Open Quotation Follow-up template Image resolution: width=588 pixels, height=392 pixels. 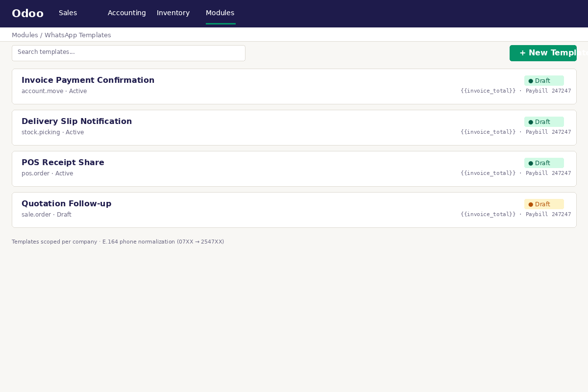click(294, 210)
